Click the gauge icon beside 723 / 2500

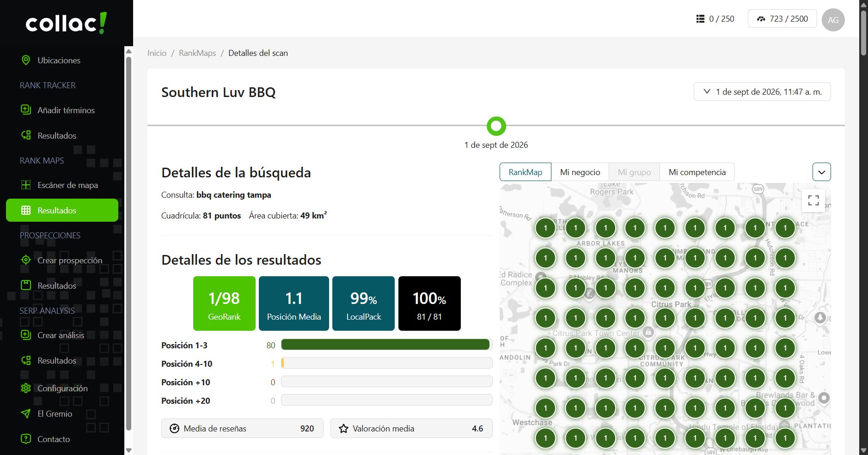pyautogui.click(x=761, y=19)
